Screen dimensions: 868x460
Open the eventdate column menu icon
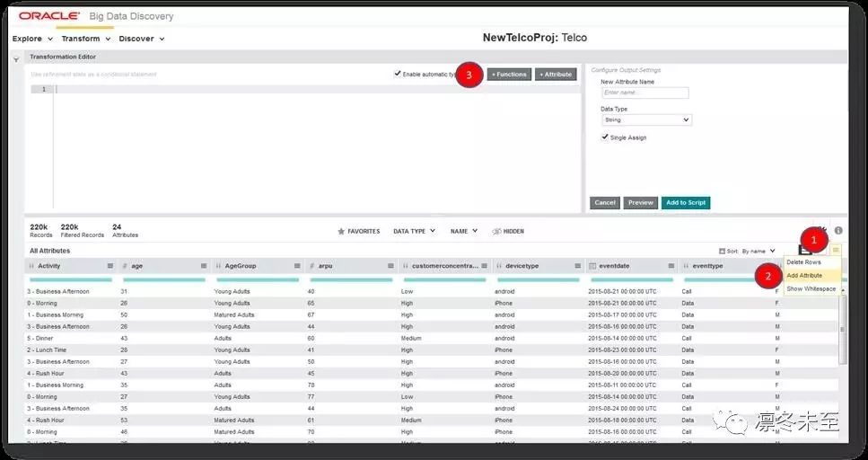point(671,266)
